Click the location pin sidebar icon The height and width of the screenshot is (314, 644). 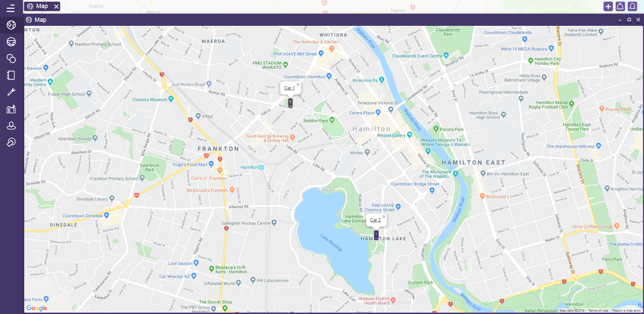11,126
